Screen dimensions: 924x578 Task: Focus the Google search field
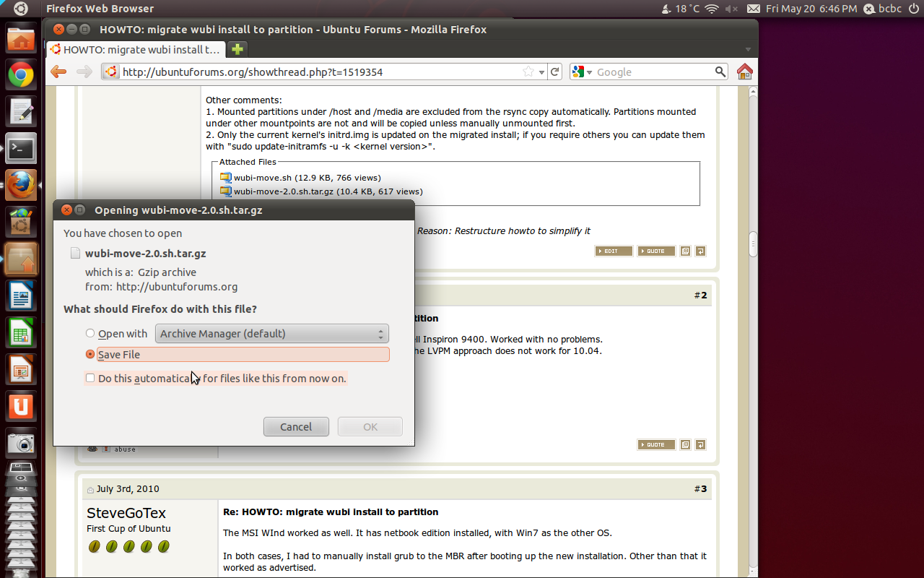(653, 72)
